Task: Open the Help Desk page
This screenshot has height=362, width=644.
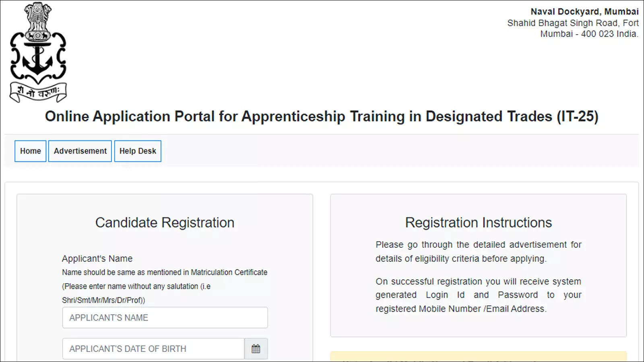Action: coord(138,151)
